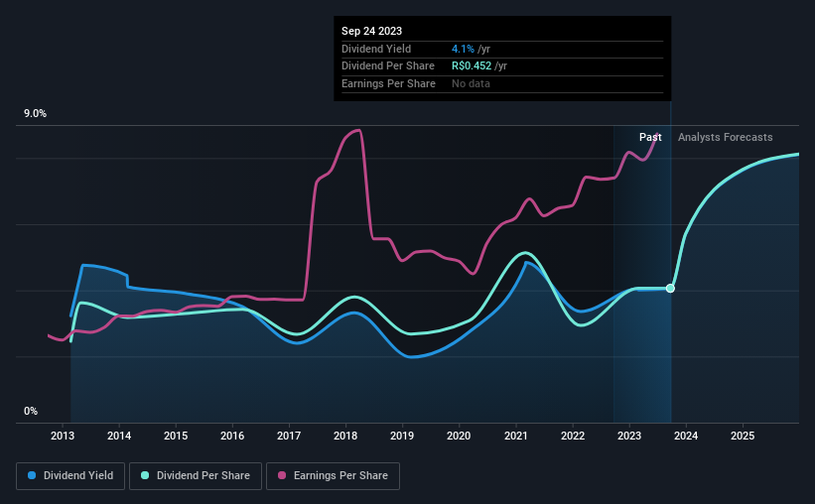Viewport: 815px width, 504px height.
Task: Click the teal Dividend Per Share legend dot
Action: click(x=145, y=475)
